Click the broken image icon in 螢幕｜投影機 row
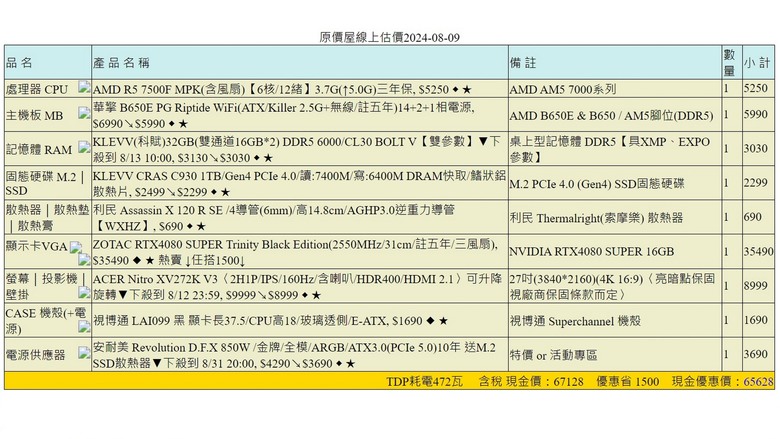The image size is (780, 439). [84, 293]
